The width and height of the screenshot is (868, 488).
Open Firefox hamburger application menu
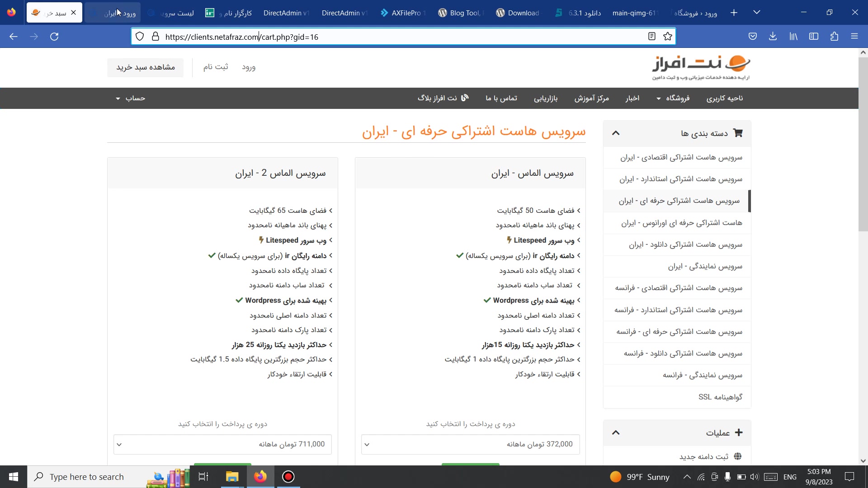[854, 37]
